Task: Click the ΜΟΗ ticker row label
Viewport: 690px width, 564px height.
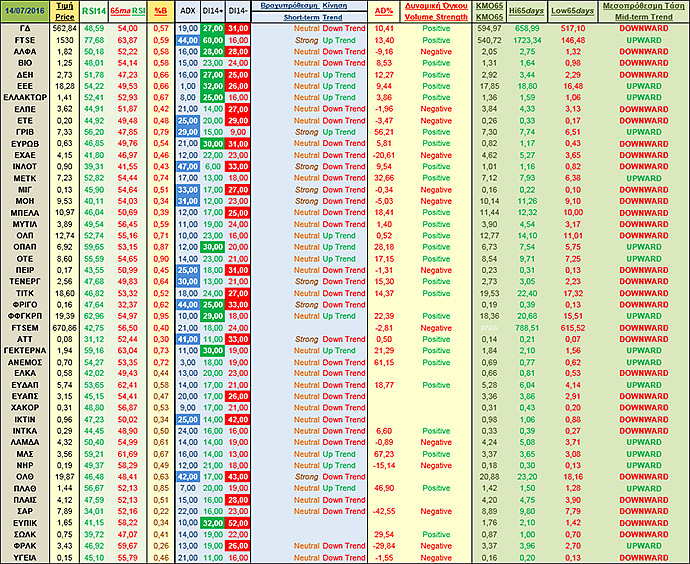Action: point(25,201)
